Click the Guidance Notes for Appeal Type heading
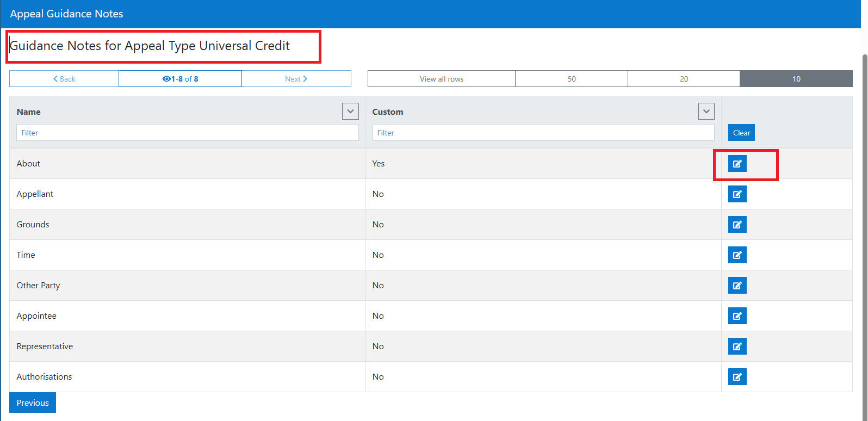The image size is (868, 421). pyautogui.click(x=150, y=46)
